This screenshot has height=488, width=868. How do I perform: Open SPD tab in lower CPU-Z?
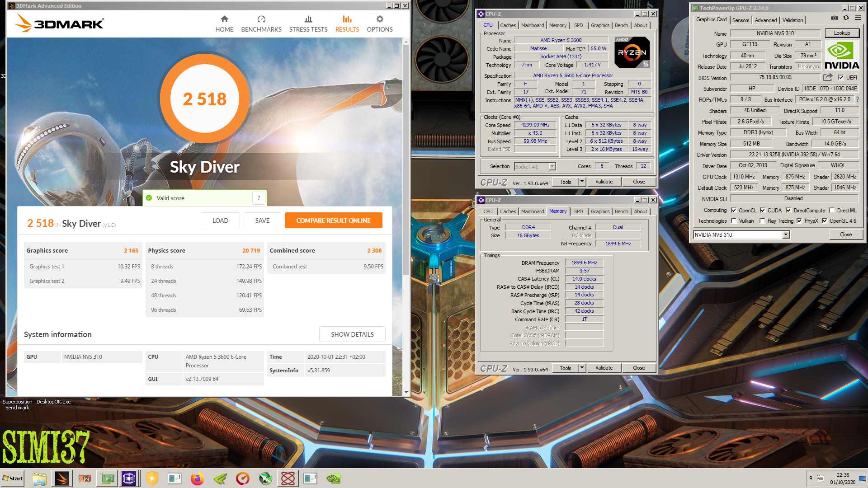coord(578,211)
